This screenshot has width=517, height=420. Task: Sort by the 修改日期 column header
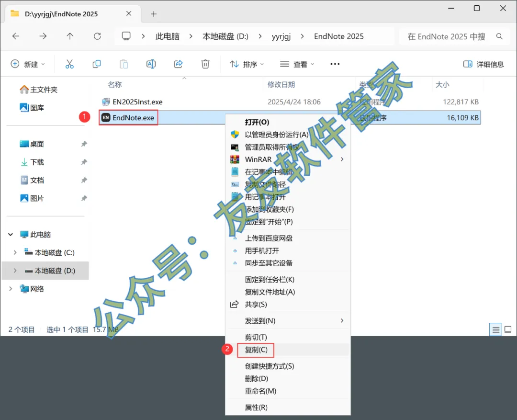tap(281, 84)
